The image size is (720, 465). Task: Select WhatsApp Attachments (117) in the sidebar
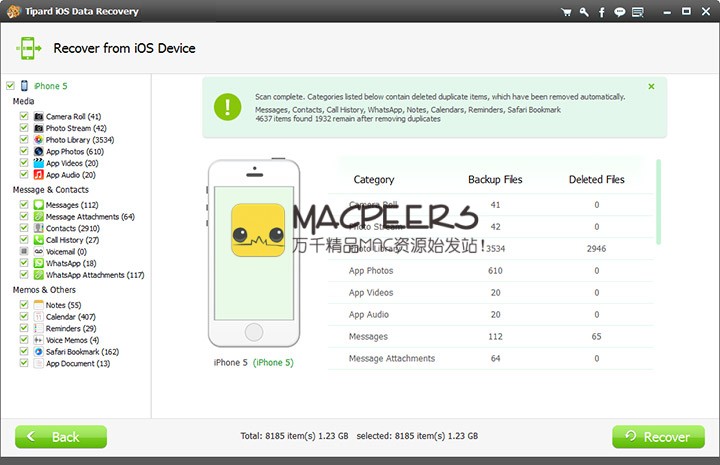pyautogui.click(x=95, y=275)
